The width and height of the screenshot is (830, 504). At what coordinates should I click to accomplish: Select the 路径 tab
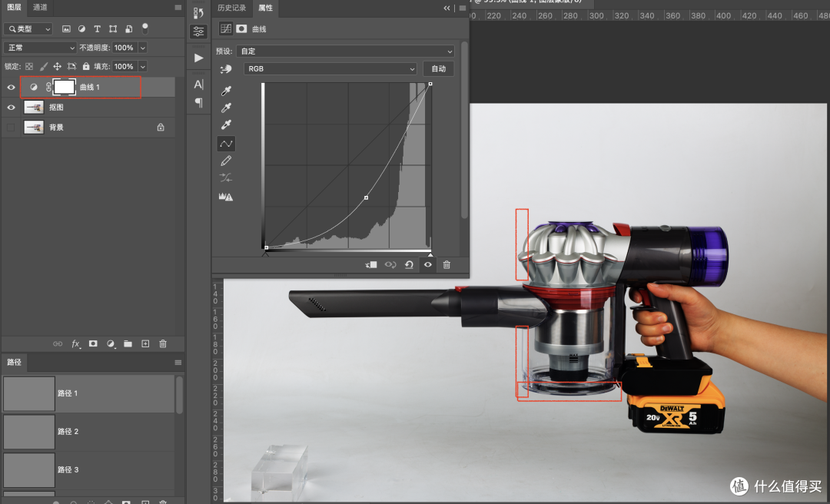(x=15, y=362)
